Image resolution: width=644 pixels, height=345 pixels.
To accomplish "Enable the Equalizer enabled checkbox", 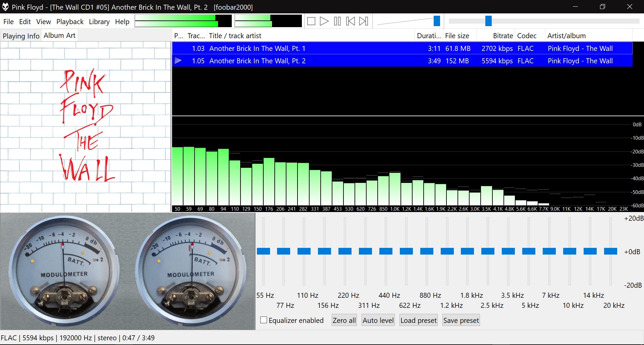I will (x=264, y=320).
